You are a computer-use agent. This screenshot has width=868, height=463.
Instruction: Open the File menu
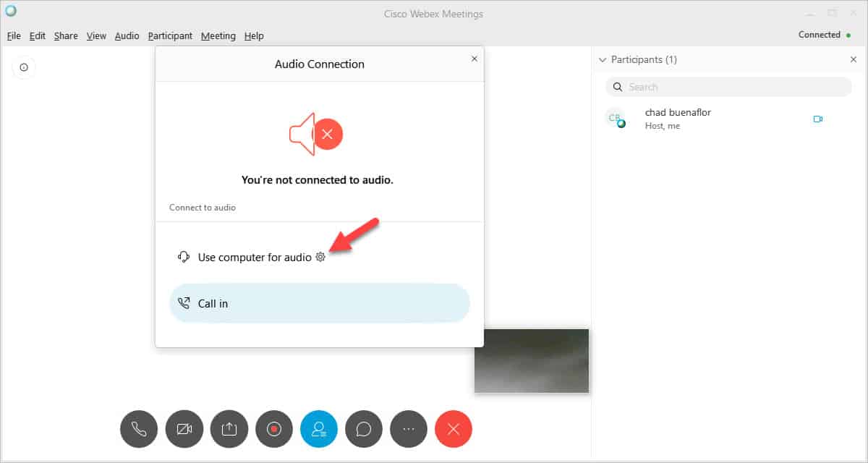pos(14,35)
